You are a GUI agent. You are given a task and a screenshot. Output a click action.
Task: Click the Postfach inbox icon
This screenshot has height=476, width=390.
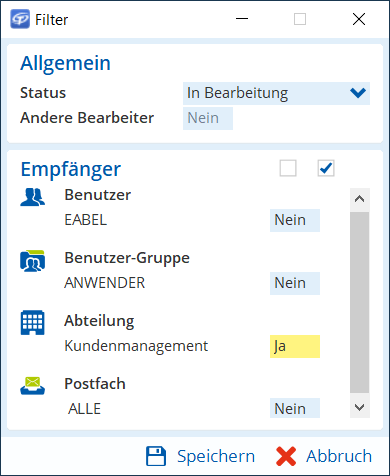pos(33,386)
